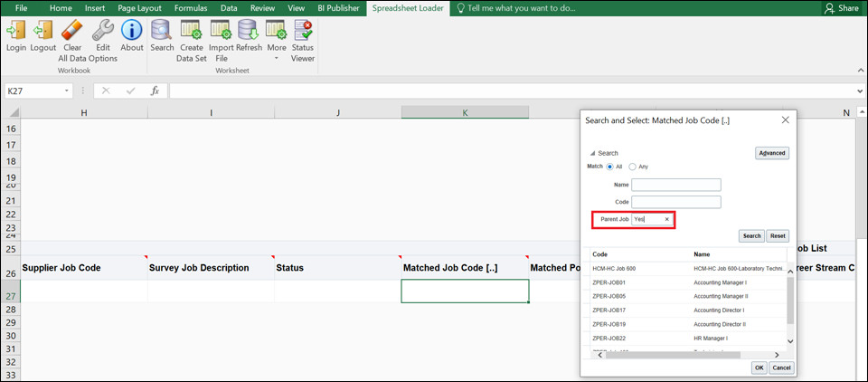Click the Share person icon
868x382 pixels.
[x=829, y=8]
